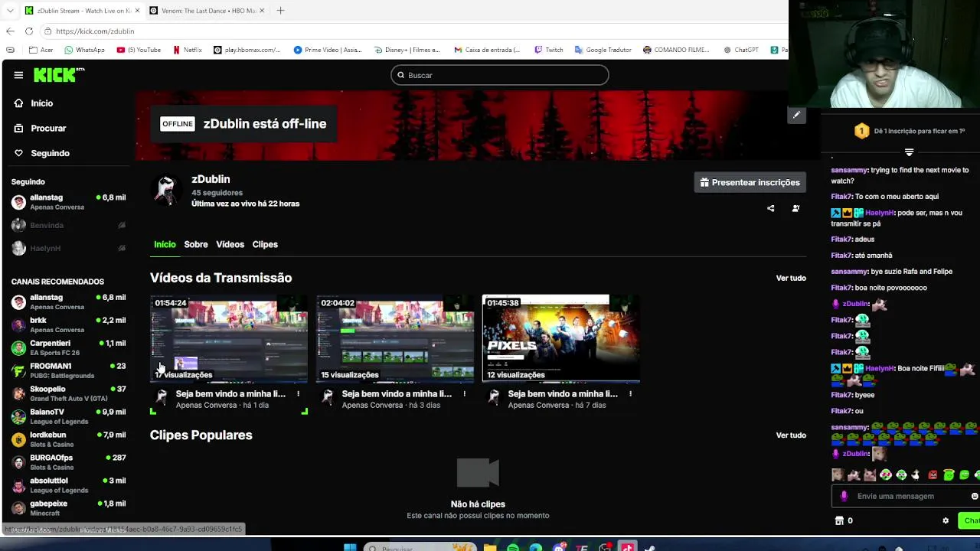Go to Início in the sidebar
This screenshot has width=980, height=551.
42,103
